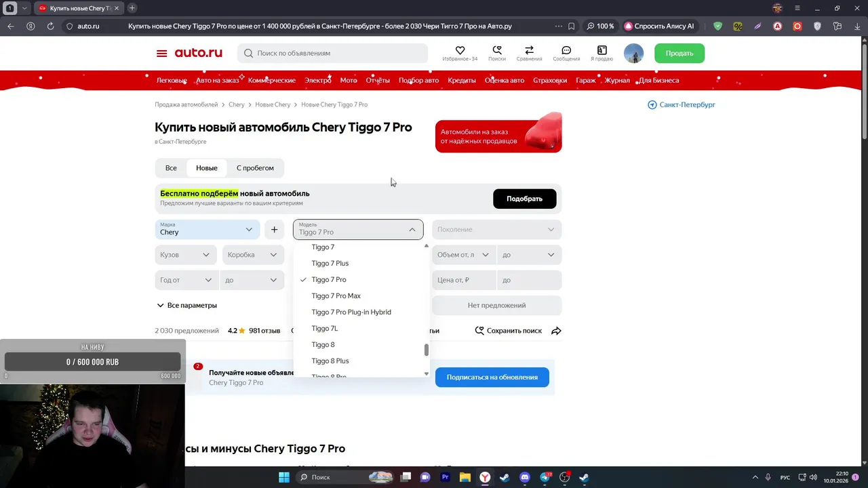This screenshot has width=868, height=488.
Task: Change region via Санкт-Петербург link
Action: pos(682,104)
